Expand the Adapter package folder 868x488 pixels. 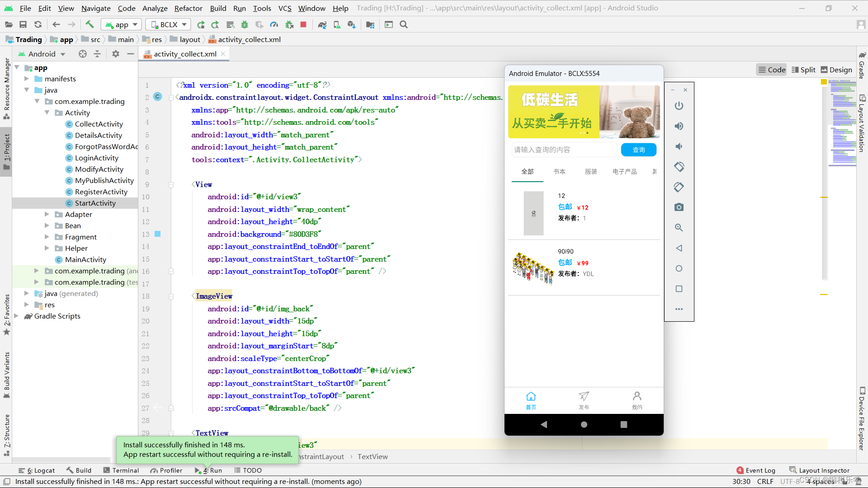pos(47,214)
